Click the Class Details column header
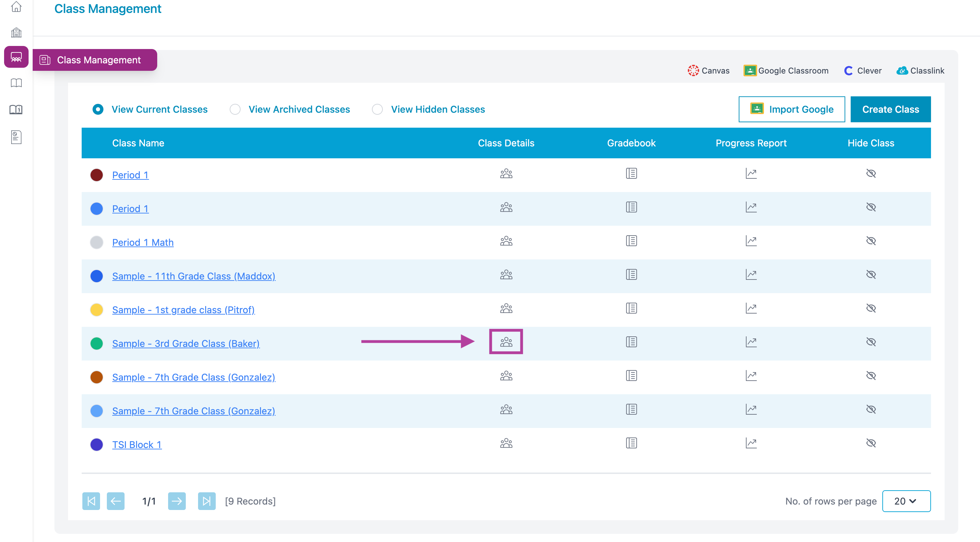The image size is (980, 542). (x=506, y=143)
